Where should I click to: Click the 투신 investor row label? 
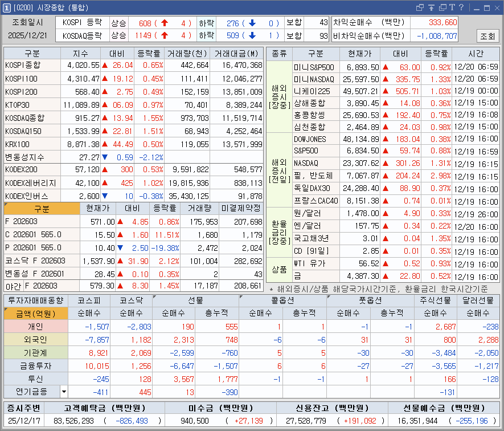click(x=36, y=379)
